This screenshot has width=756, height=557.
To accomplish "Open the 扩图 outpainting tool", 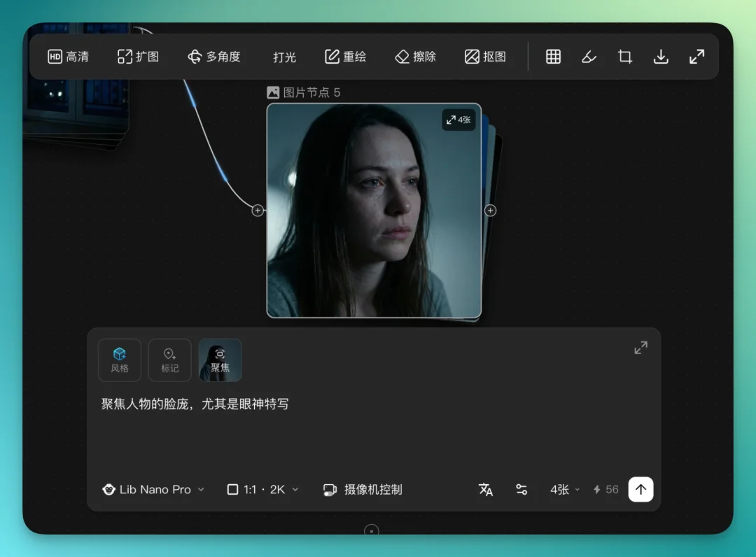I will [137, 57].
